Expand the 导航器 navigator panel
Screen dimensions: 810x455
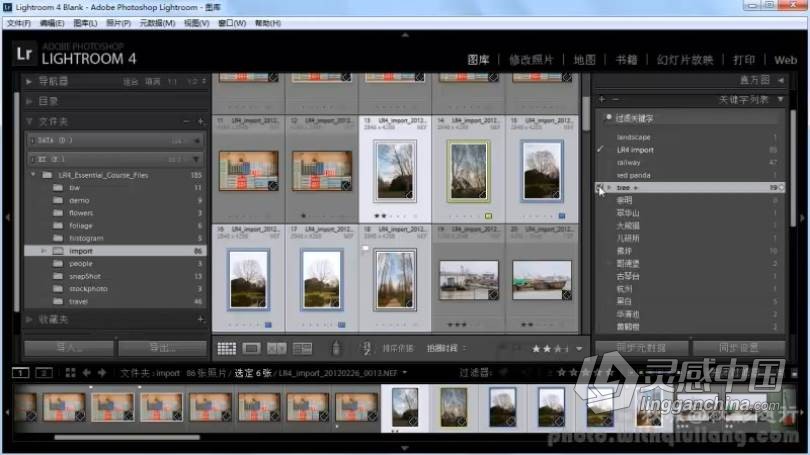(x=29, y=82)
